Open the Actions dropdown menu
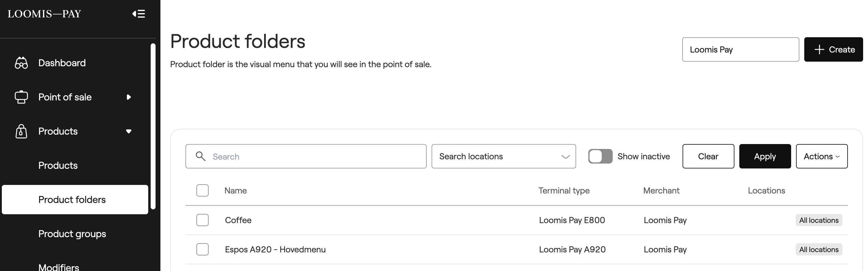Image resolution: width=868 pixels, height=271 pixels. pyautogui.click(x=822, y=156)
